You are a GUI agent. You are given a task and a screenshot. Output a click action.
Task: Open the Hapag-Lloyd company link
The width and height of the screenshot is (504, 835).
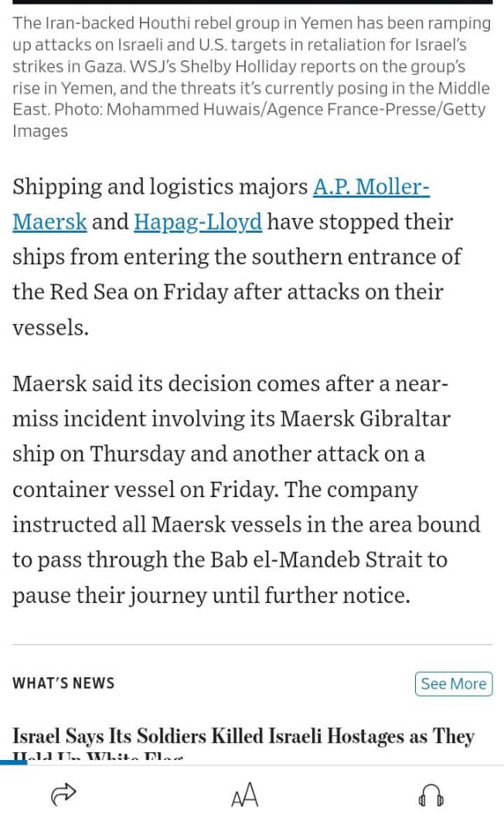pos(198,222)
